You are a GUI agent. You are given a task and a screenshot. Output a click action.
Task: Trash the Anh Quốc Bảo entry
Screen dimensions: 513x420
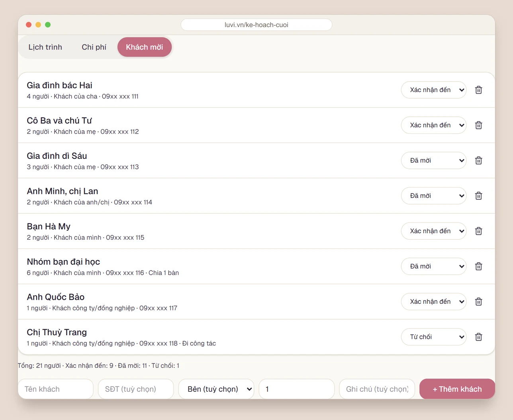point(478,302)
